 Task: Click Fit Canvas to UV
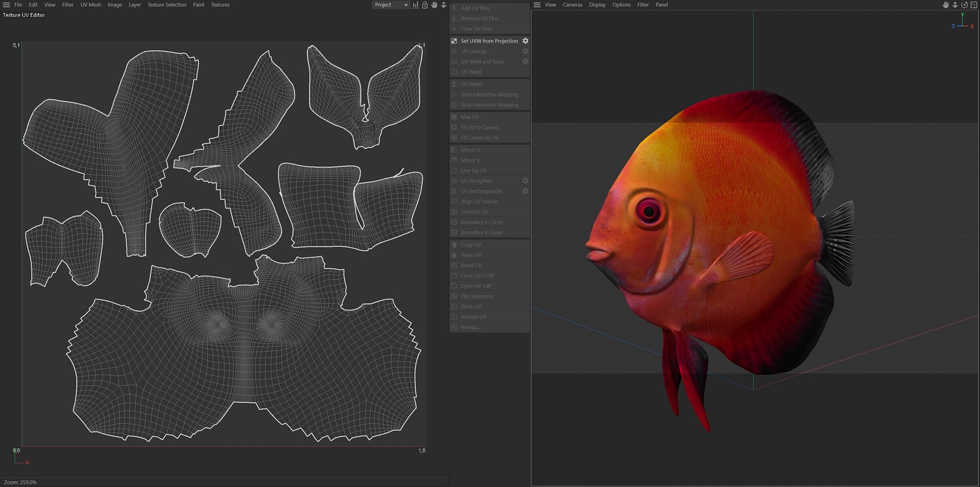pos(489,138)
